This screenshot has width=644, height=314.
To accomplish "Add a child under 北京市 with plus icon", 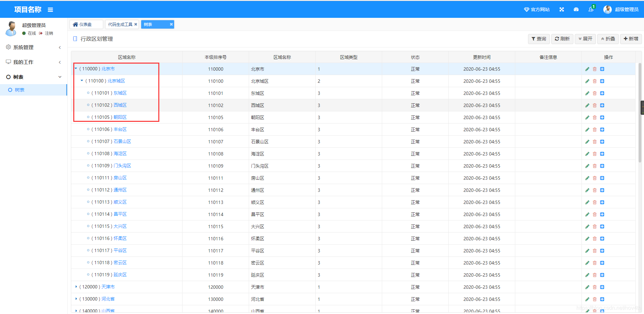I will 602,69.
